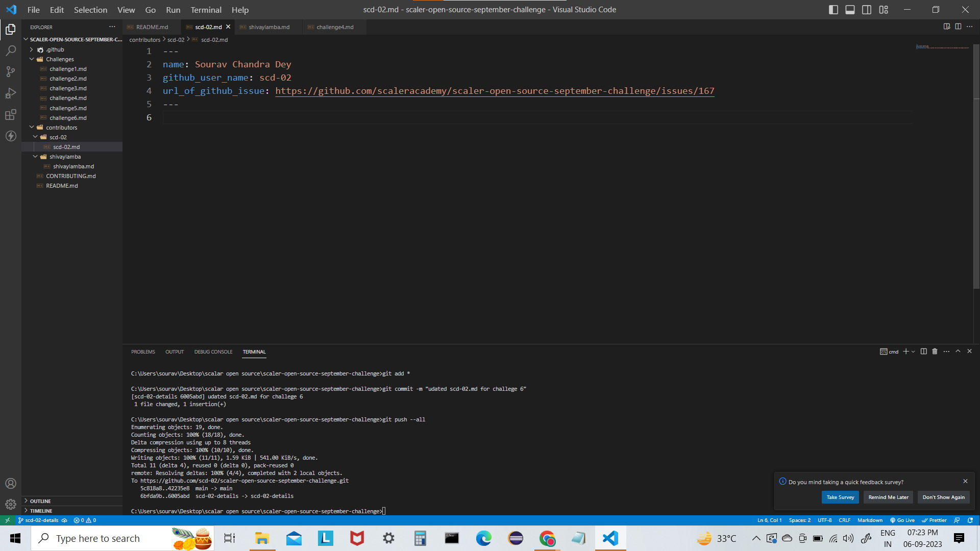This screenshot has height=551, width=980.
Task: Maximize the terminal panel height
Action: [x=958, y=351]
